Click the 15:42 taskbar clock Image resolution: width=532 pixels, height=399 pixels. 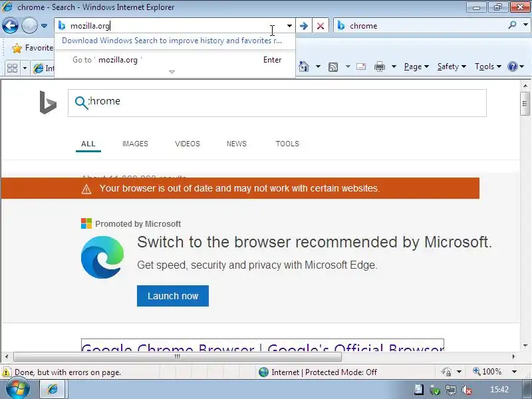coord(499,390)
